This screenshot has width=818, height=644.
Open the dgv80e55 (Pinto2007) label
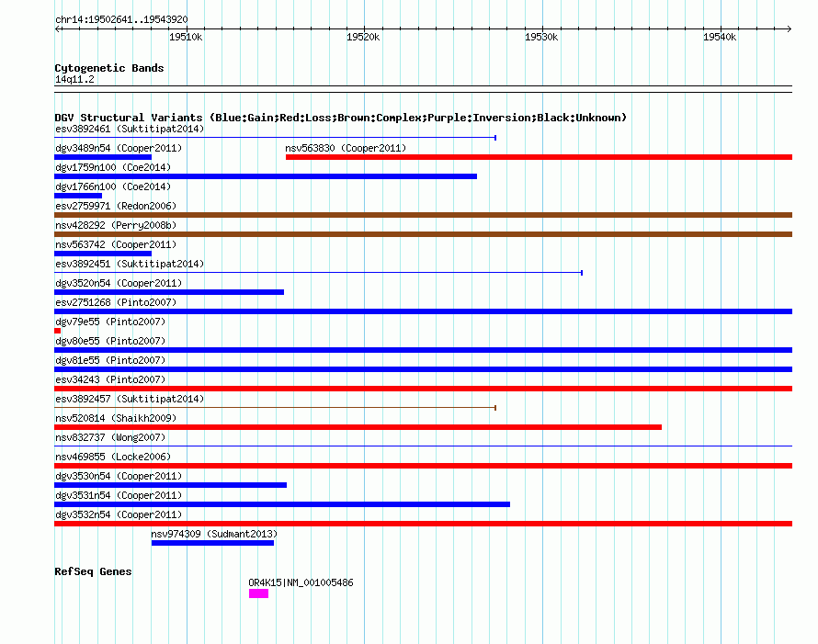coord(110,341)
